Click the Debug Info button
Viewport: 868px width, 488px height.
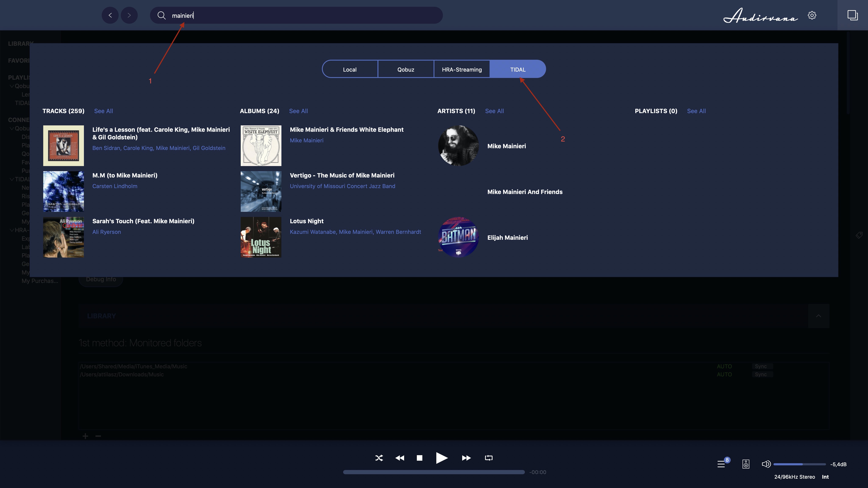click(x=101, y=280)
